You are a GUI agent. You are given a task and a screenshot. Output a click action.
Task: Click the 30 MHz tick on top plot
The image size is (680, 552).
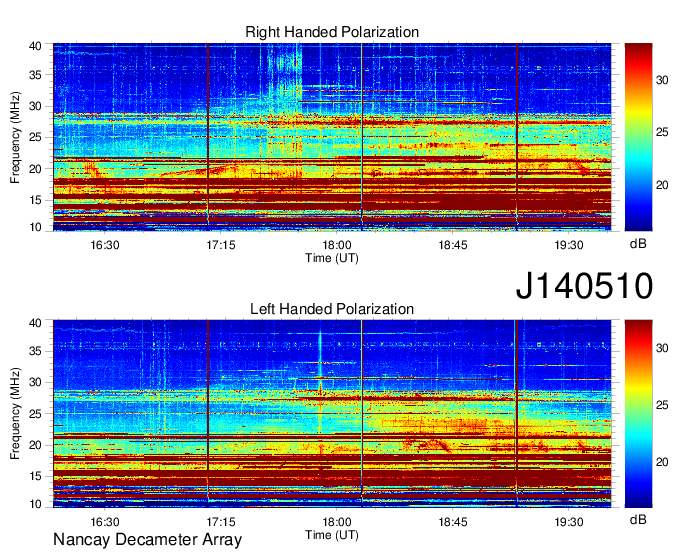[36, 106]
